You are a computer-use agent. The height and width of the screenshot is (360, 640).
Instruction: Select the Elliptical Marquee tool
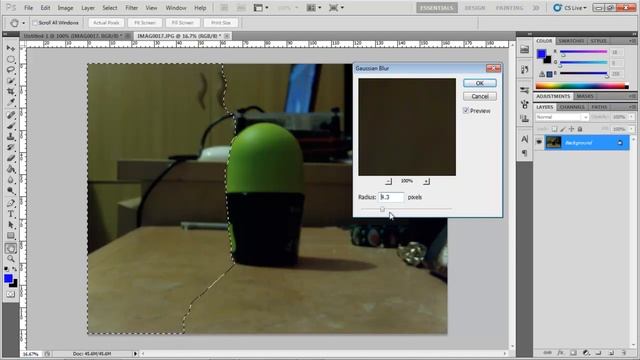[11, 59]
